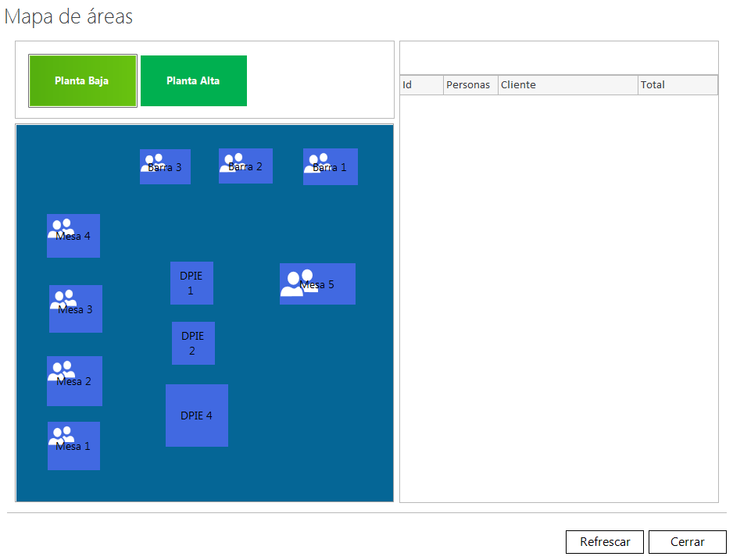Select the Barra 3 table icon
This screenshot has height=560, width=733.
(165, 166)
